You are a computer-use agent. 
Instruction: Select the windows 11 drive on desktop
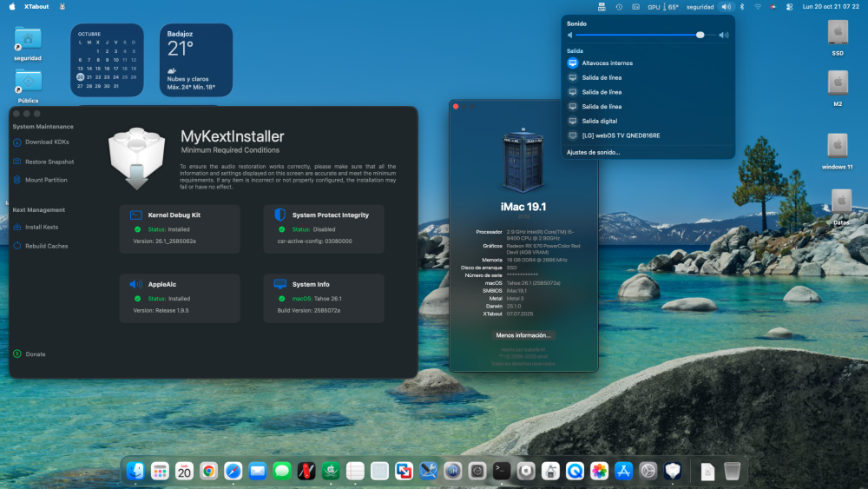click(837, 150)
